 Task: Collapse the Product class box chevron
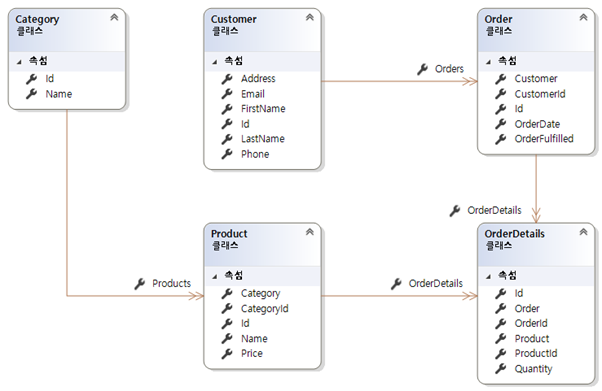pos(310,232)
